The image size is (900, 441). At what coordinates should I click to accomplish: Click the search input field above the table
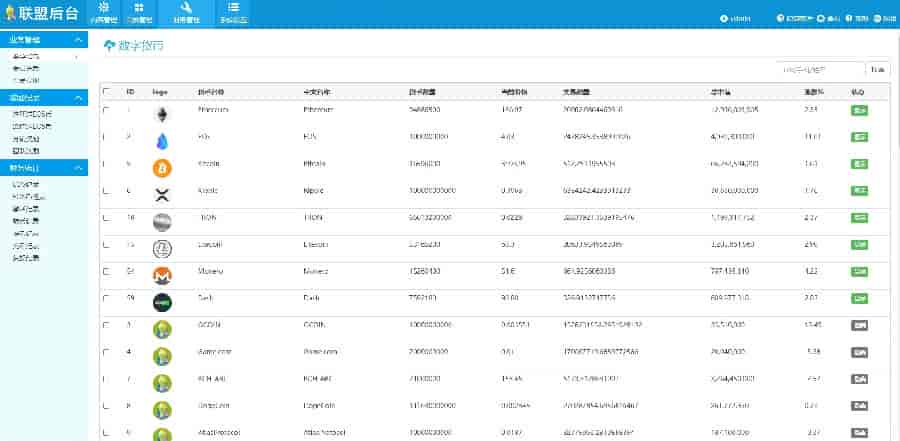[x=820, y=69]
